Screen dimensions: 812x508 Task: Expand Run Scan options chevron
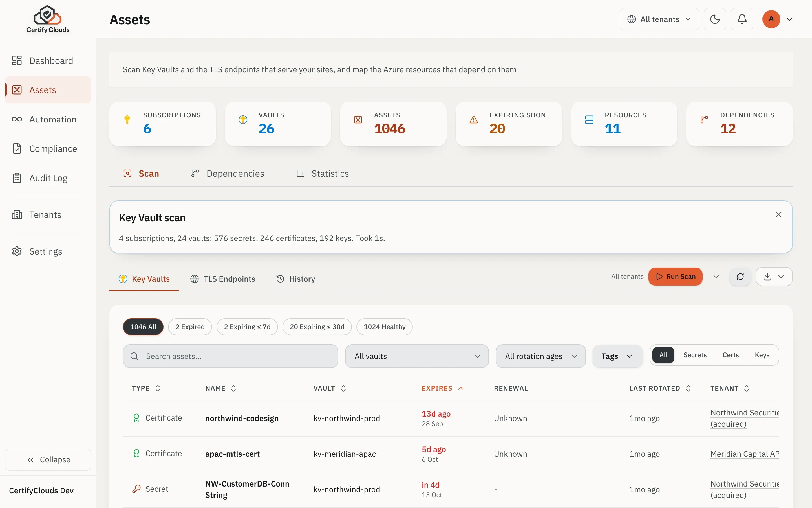tap(716, 277)
